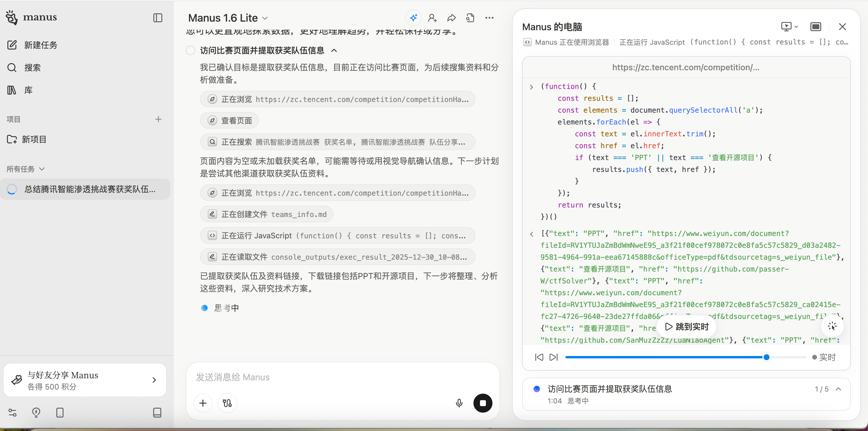
Task: Open the Manus 1.6 Lite model dropdown
Action: (x=228, y=18)
